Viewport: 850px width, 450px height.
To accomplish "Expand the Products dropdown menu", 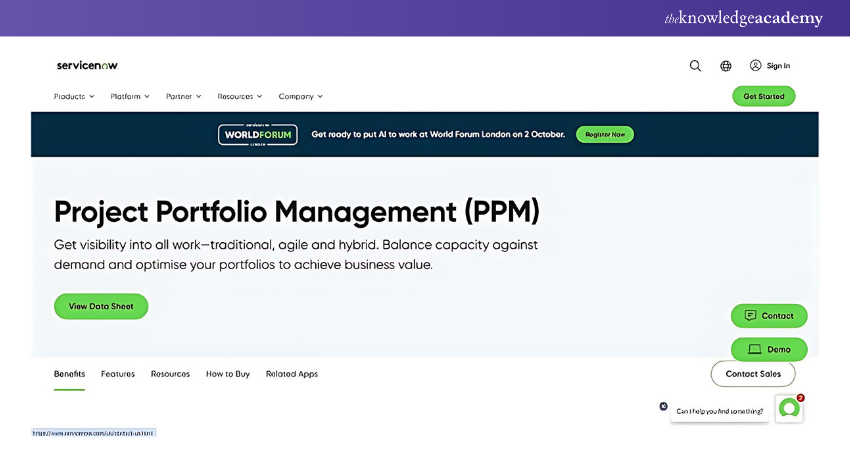I will pyautogui.click(x=74, y=96).
